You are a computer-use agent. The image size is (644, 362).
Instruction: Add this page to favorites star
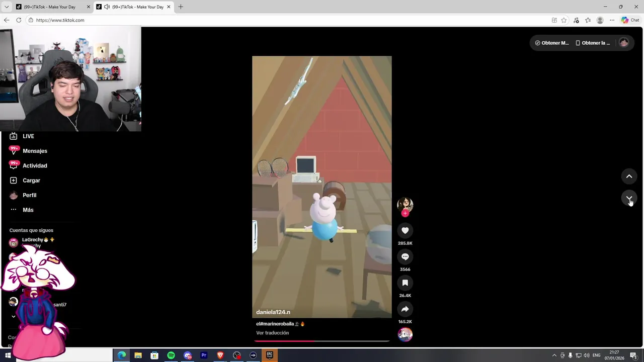point(564,20)
